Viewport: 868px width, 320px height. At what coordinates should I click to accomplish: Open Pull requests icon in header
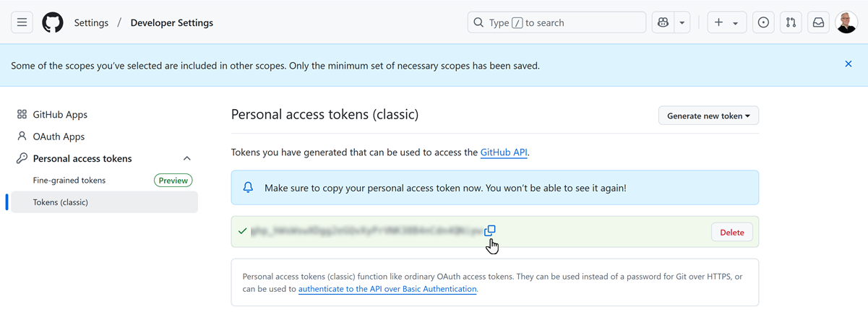click(x=791, y=22)
